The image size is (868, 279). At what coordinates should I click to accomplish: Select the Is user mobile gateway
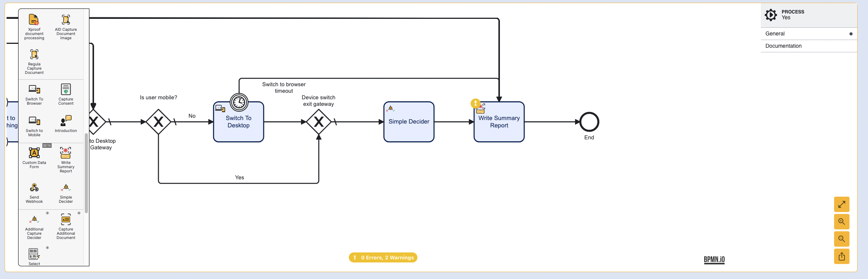[x=158, y=122]
